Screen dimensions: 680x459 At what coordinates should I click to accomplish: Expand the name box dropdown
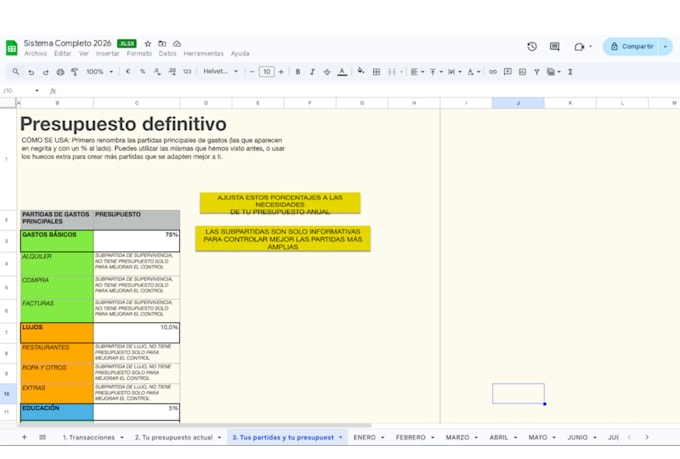click(37, 91)
